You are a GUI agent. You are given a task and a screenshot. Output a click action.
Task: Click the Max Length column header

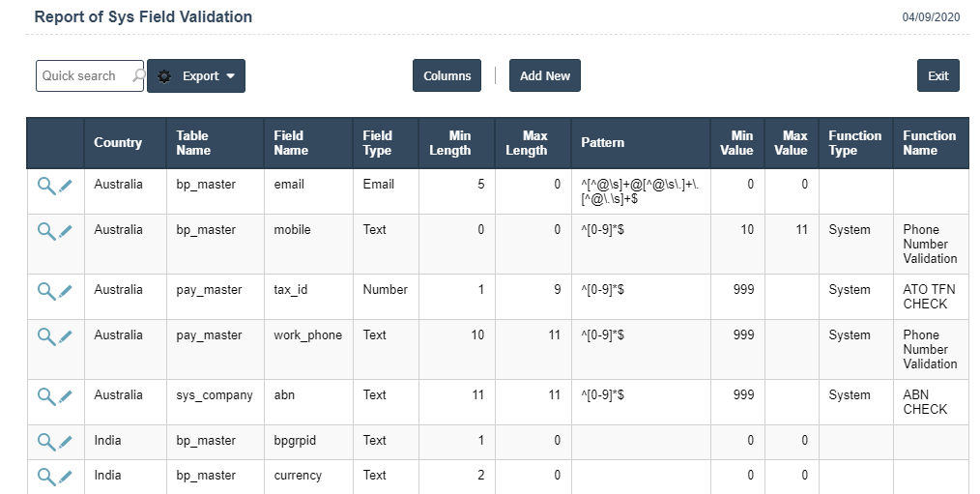click(x=527, y=143)
